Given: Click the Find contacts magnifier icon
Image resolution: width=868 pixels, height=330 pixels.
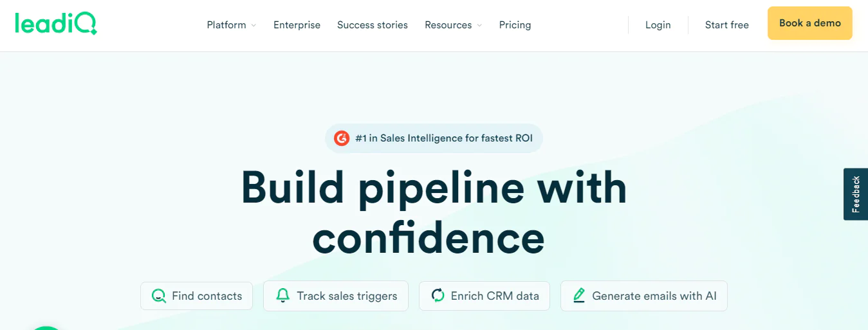Looking at the screenshot, I should [x=158, y=296].
